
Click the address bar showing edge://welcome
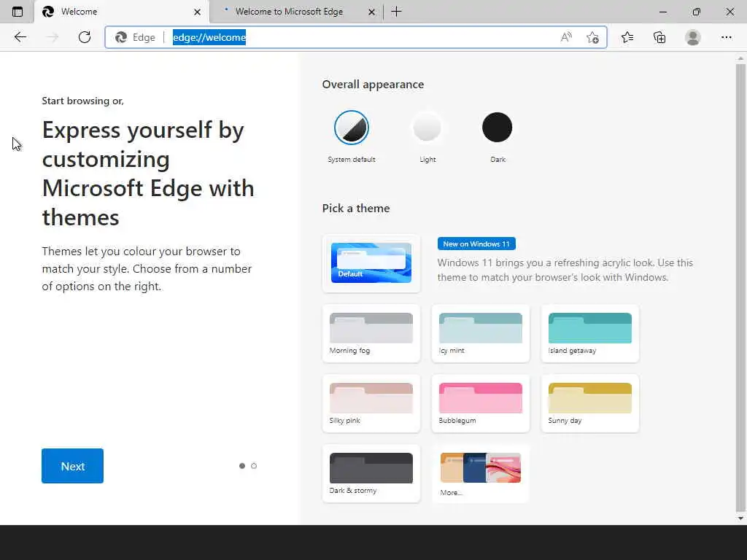click(356, 37)
